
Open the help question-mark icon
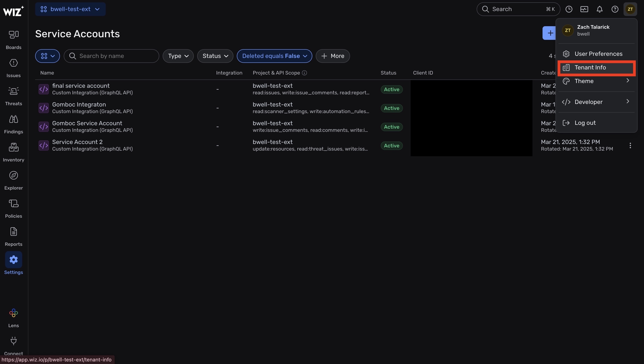(x=615, y=9)
